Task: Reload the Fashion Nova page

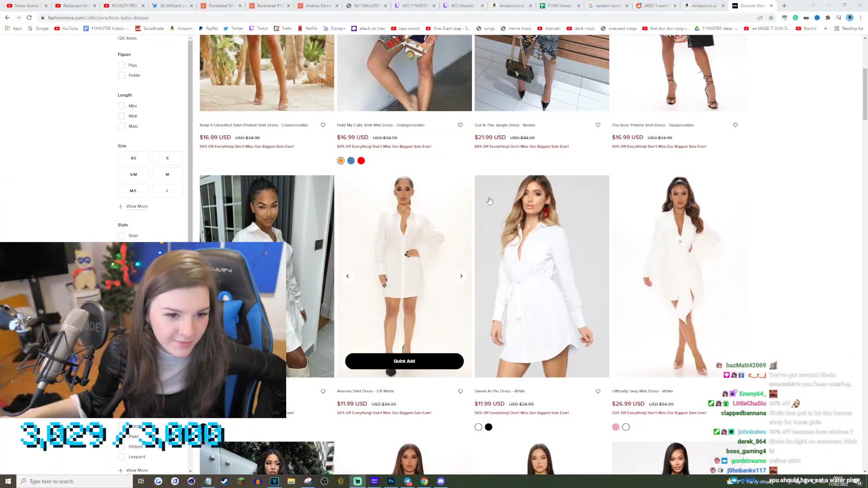Action: pos(29,18)
